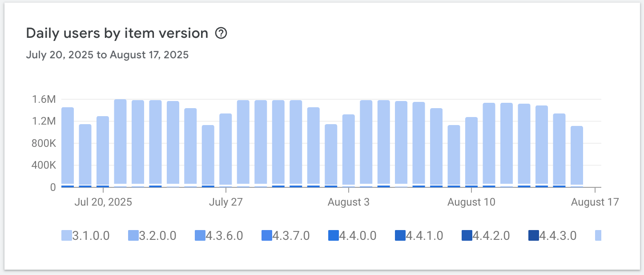This screenshot has width=644, height=275.
Task: Click the August 17 x-axis label
Action: [x=595, y=202]
